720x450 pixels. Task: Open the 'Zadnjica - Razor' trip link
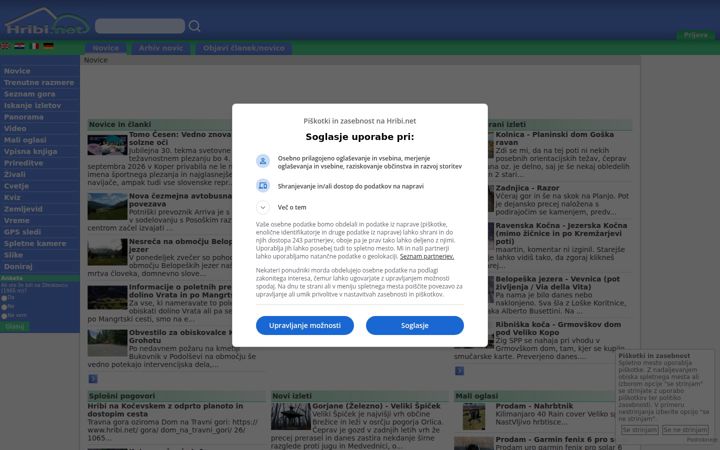click(x=527, y=188)
